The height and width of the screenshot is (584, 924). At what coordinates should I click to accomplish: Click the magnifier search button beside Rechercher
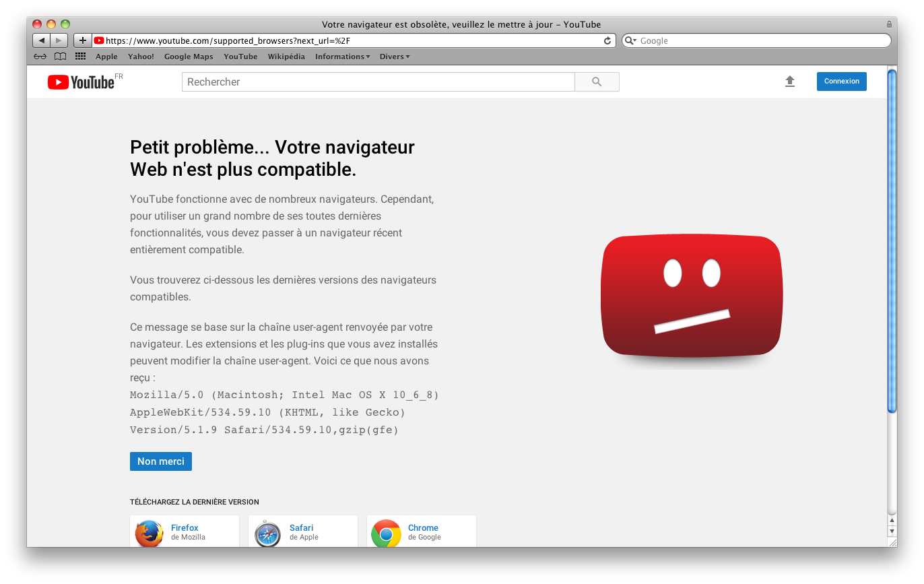[597, 82]
